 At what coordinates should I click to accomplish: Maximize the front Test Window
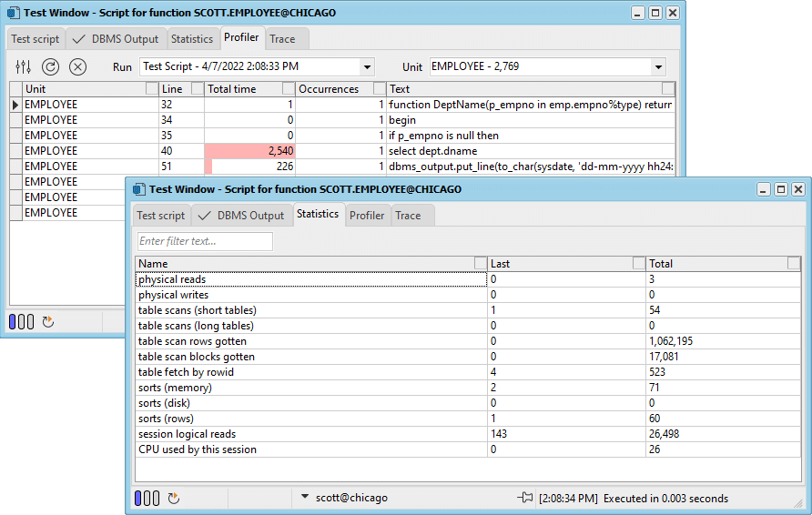pyautogui.click(x=781, y=189)
